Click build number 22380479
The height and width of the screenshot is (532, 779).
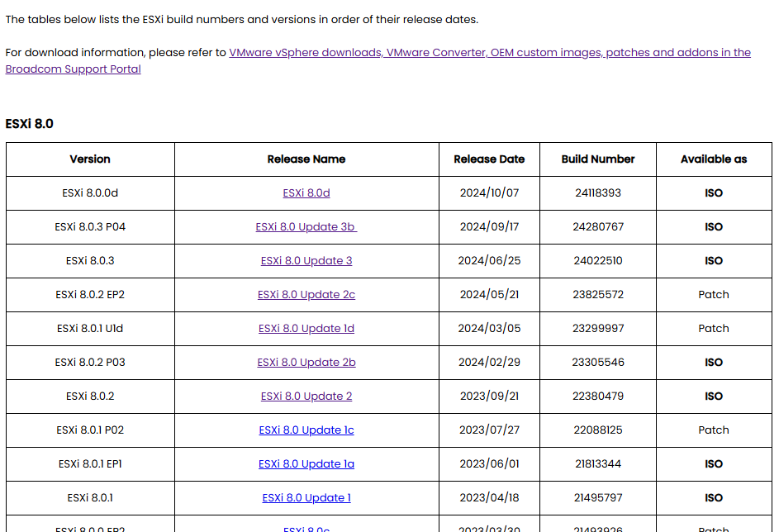coord(597,396)
